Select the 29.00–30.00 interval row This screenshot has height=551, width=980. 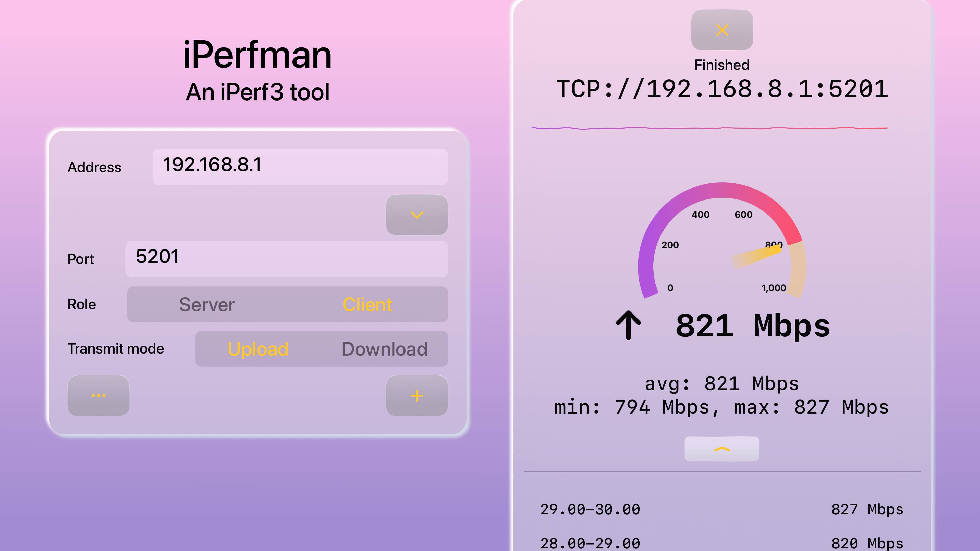click(x=722, y=509)
